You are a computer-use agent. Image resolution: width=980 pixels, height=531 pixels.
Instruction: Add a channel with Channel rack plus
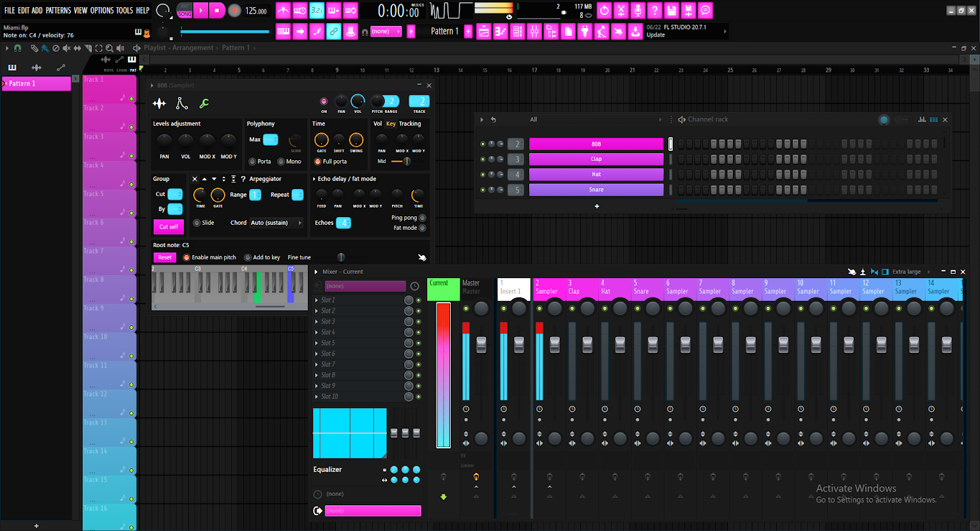point(597,206)
